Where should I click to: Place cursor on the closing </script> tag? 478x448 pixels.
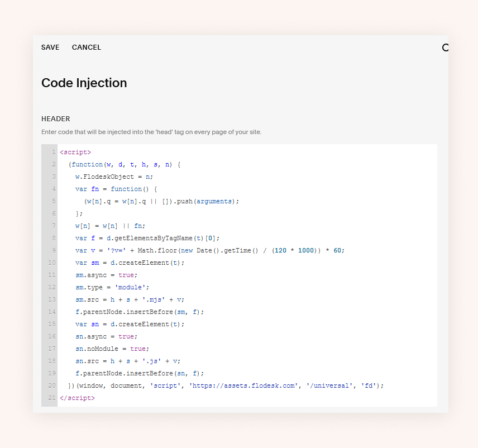click(x=77, y=398)
